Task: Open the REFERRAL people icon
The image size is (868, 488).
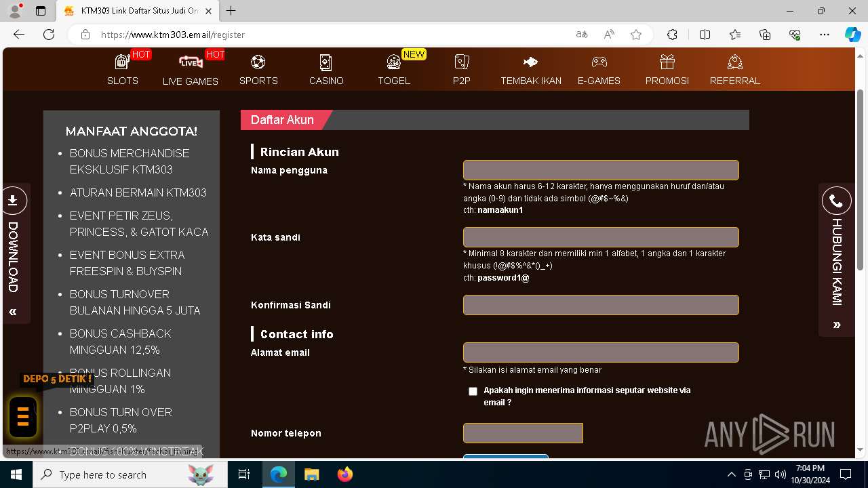Action: tap(735, 62)
